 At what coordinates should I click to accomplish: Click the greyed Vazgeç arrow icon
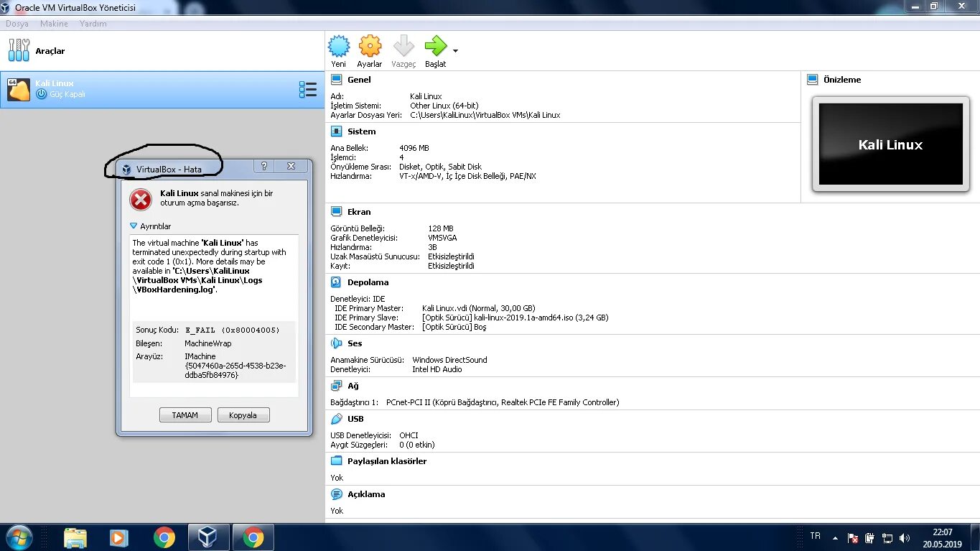pyautogui.click(x=403, y=47)
